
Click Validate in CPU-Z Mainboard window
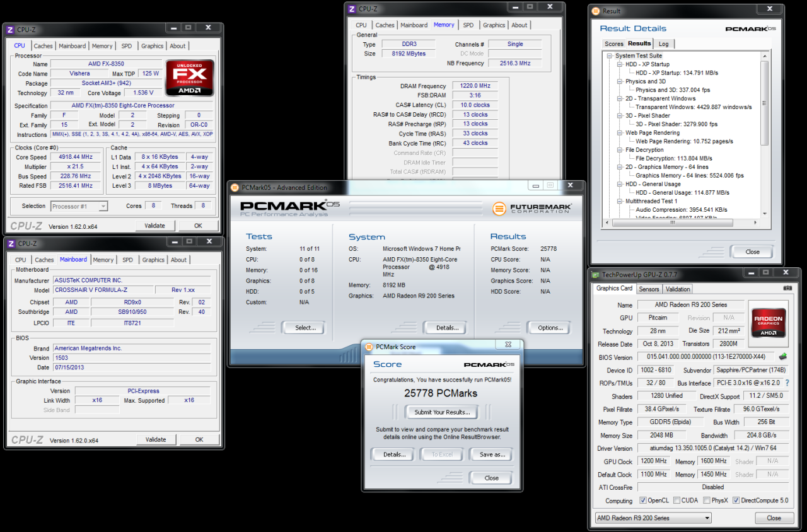click(156, 439)
